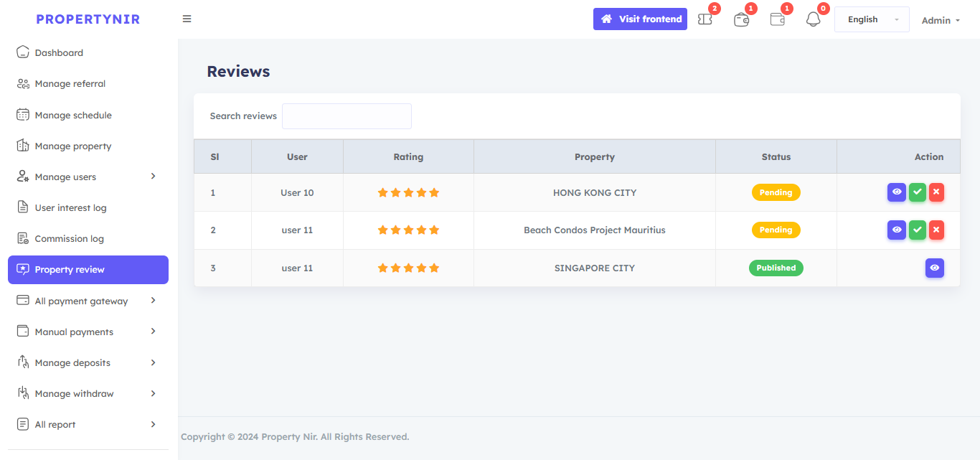Screen dimensions: 980x460
Task: Go to Commission log in sidebar
Action: [69, 239]
